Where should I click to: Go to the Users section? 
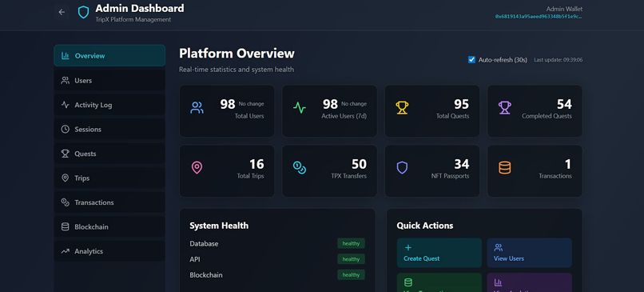click(x=109, y=80)
